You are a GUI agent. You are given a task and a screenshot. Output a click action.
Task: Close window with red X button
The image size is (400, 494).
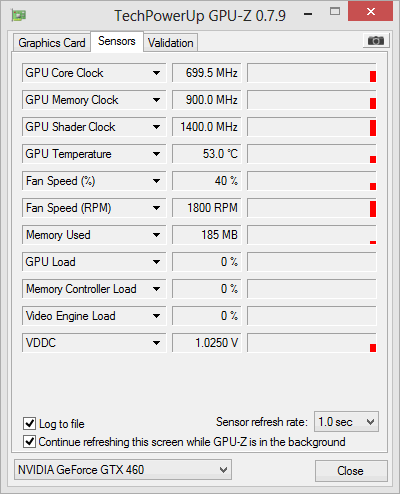pos(370,12)
